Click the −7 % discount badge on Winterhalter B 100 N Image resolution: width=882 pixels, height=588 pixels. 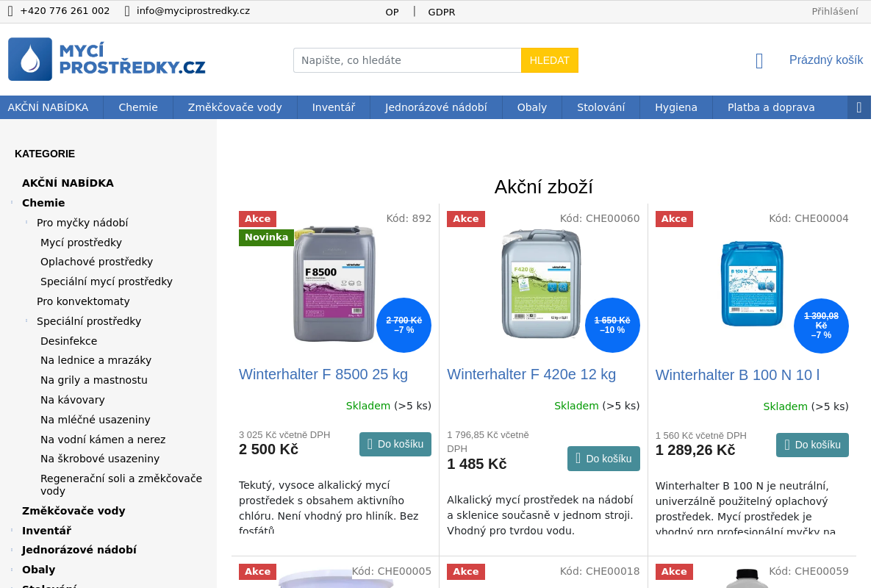[821, 326]
